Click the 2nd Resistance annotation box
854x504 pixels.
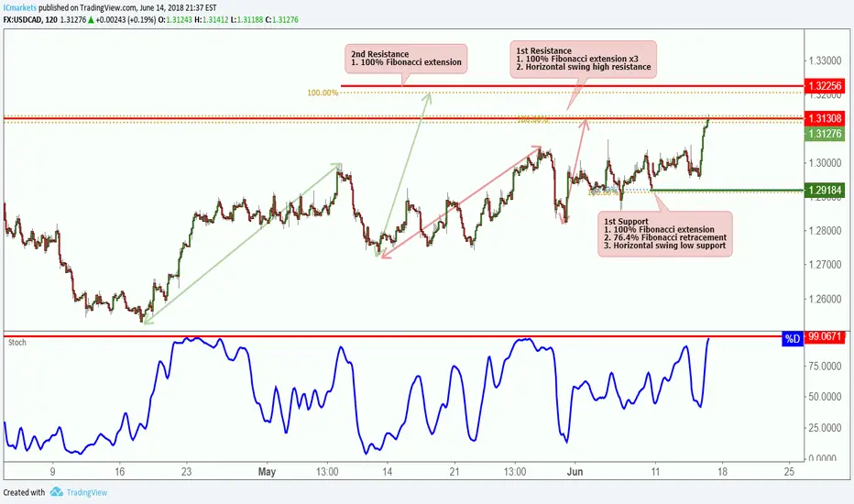point(406,59)
